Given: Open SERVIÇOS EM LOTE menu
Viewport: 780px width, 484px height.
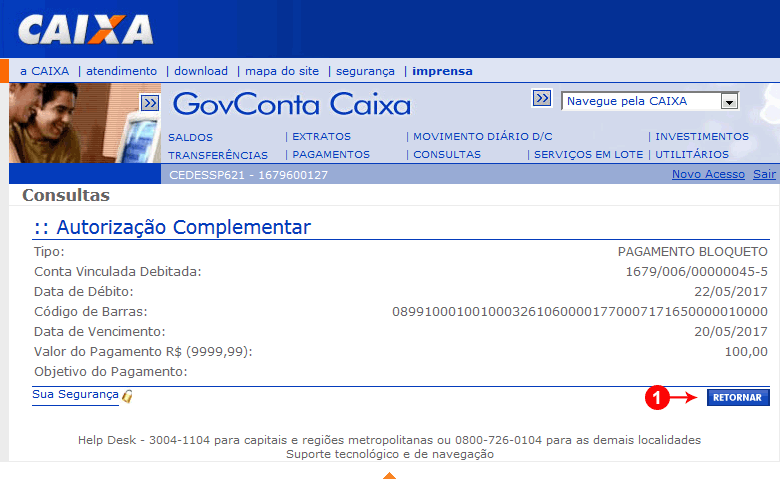Looking at the screenshot, I should [x=588, y=155].
